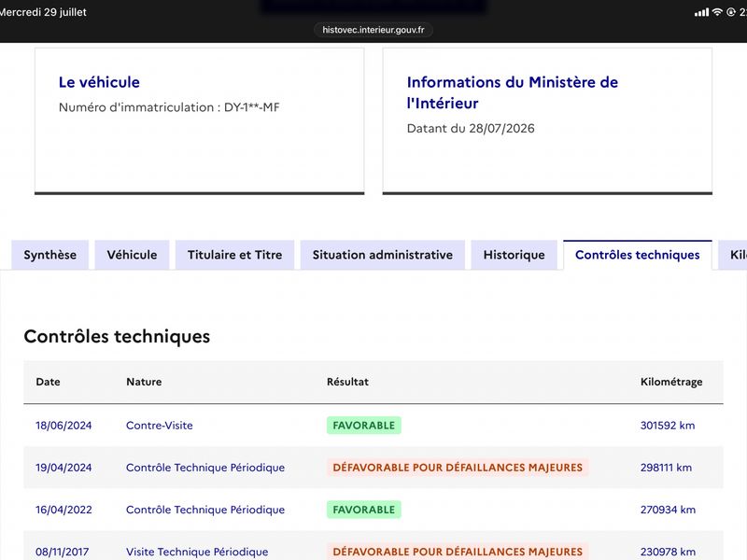This screenshot has width=747, height=560.
Task: Click the Résultat column header
Action: pyautogui.click(x=347, y=382)
